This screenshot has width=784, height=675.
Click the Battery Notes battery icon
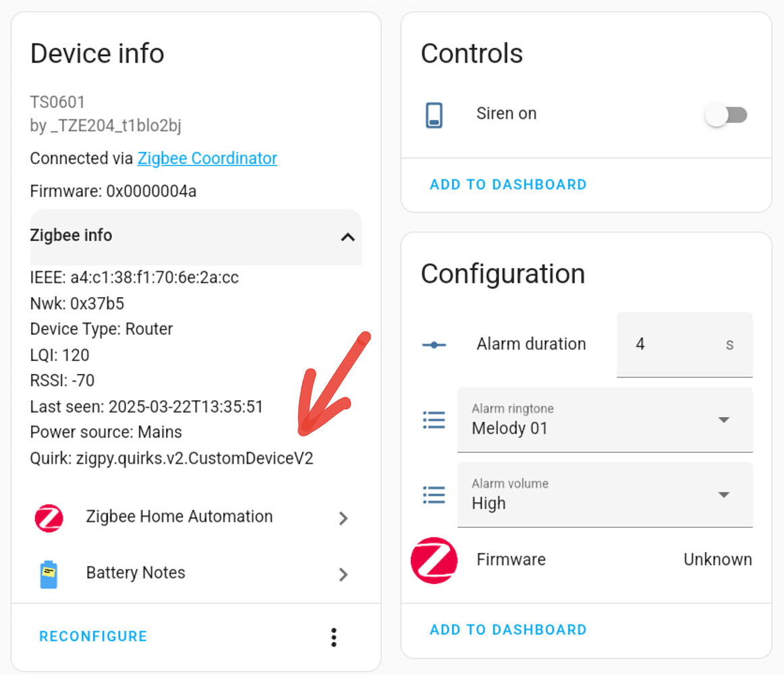[49, 572]
